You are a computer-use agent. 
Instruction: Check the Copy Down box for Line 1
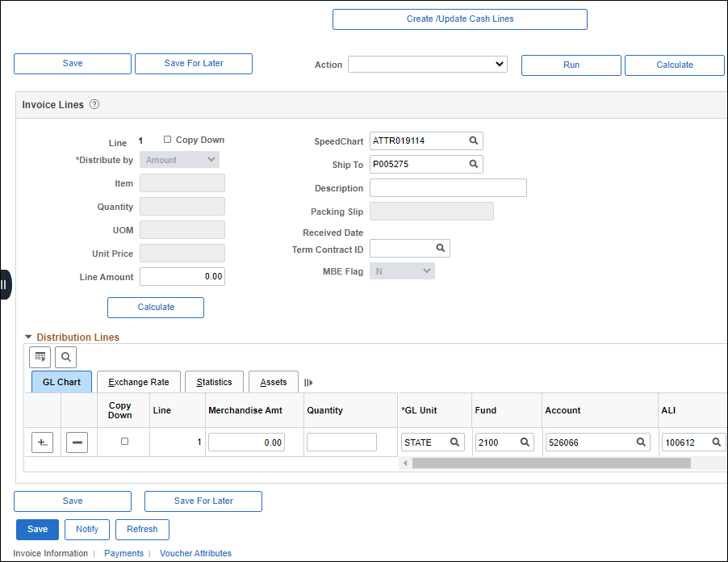click(x=167, y=139)
